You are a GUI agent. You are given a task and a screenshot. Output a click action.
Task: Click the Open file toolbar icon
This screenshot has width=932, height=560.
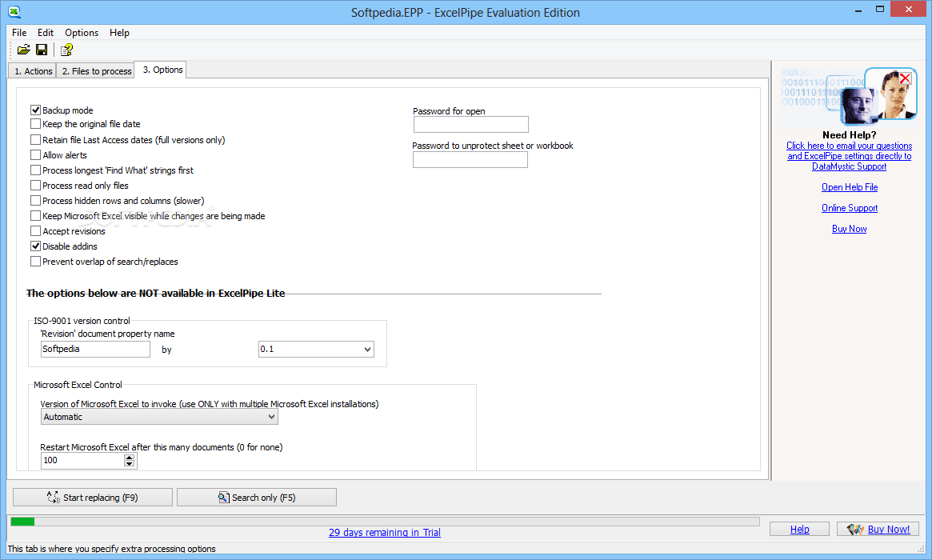click(24, 50)
